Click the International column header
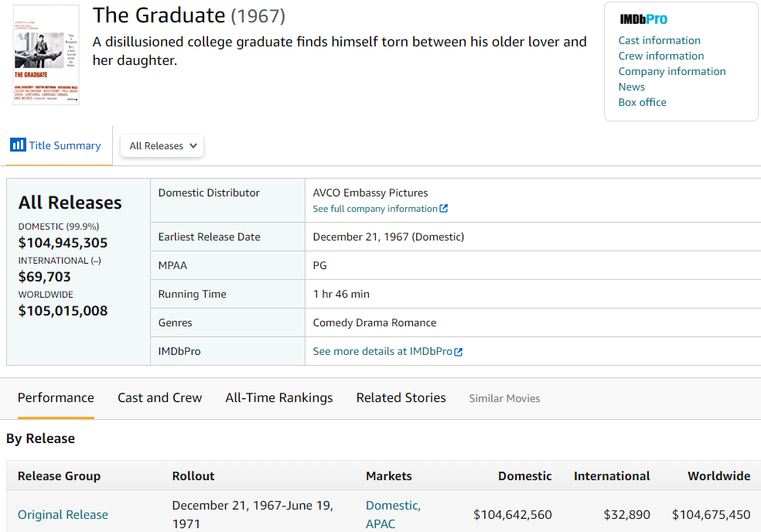 coord(612,476)
